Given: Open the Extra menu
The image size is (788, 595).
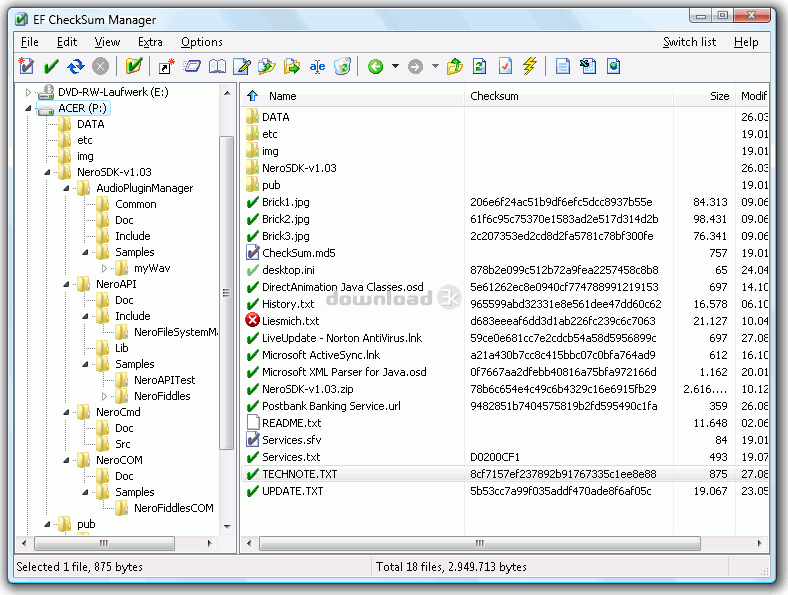Looking at the screenshot, I should [150, 42].
